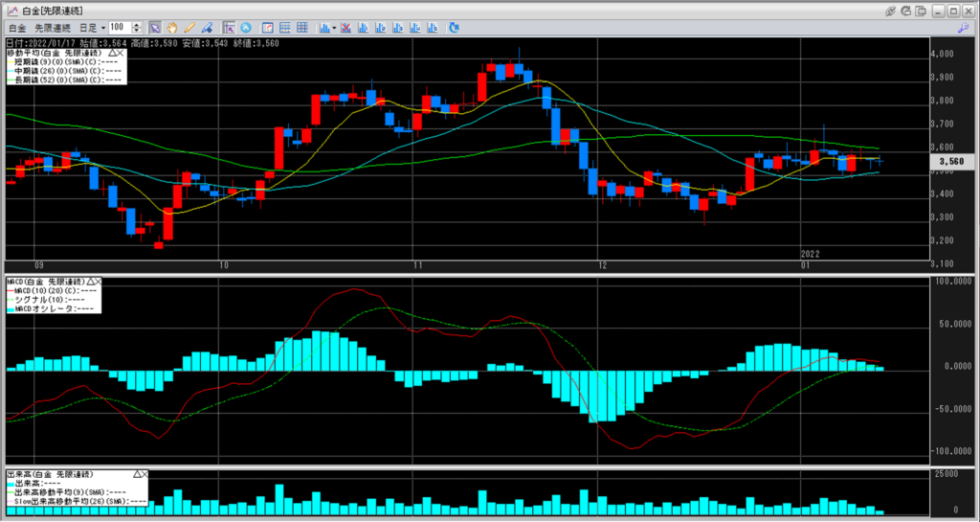
Task: Click the 中期線(26) moving average legend entry
Action: (x=66, y=71)
